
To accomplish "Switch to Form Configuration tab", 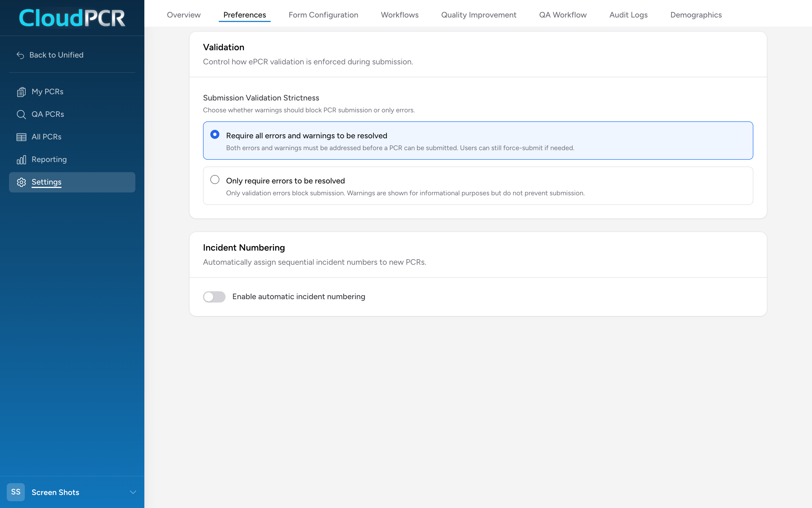I will (323, 15).
